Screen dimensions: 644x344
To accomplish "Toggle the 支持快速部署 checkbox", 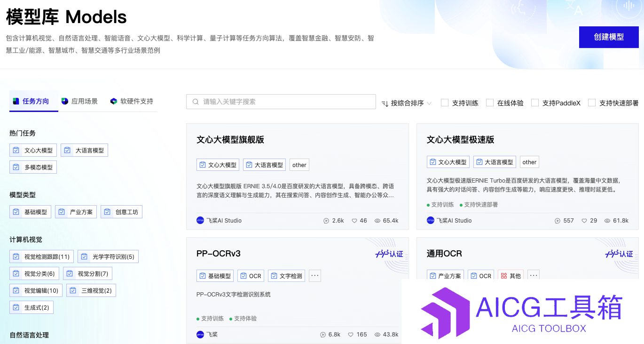I will click(x=592, y=103).
